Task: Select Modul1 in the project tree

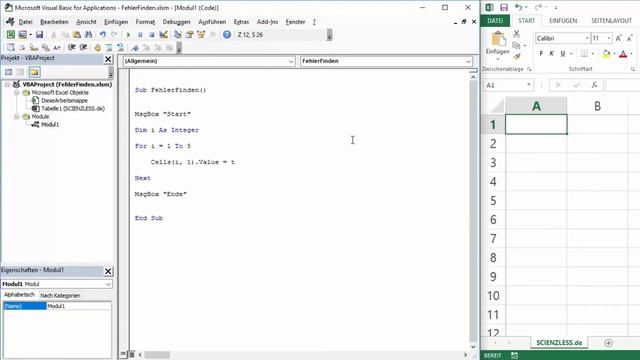Action: [50, 124]
